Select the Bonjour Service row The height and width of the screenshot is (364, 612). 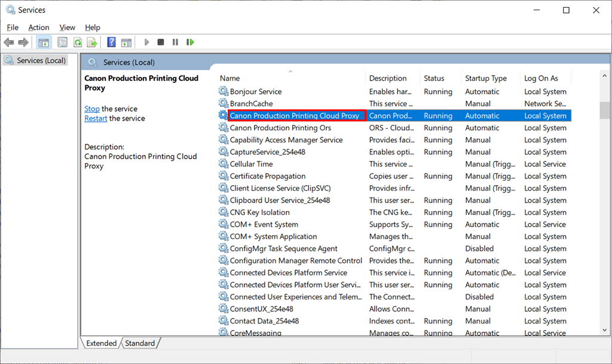pyautogui.click(x=256, y=91)
